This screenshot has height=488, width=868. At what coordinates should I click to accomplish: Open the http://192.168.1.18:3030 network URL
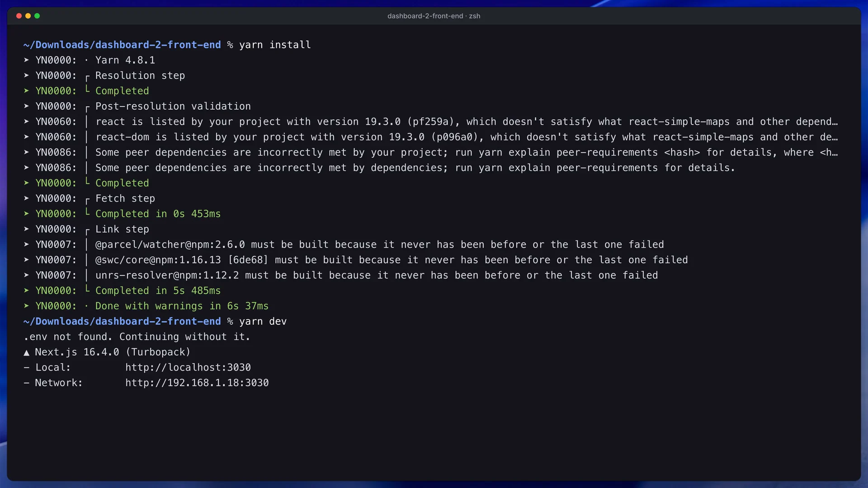pyautogui.click(x=197, y=383)
